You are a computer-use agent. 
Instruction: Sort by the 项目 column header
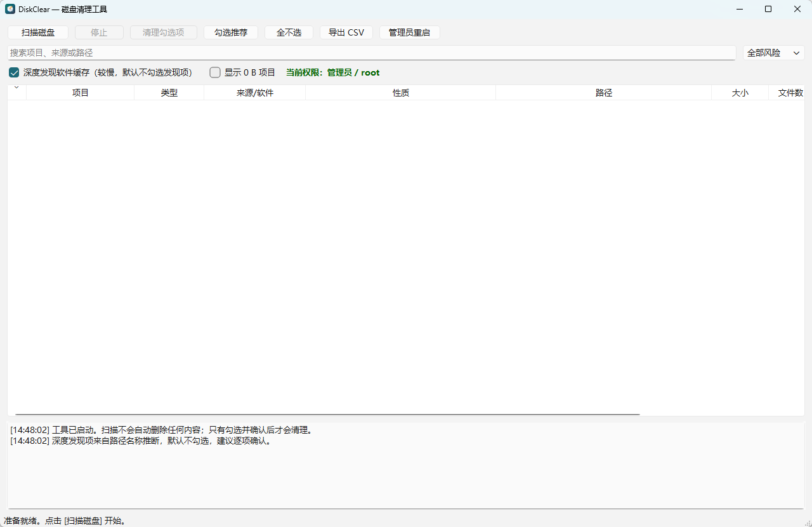(81, 93)
